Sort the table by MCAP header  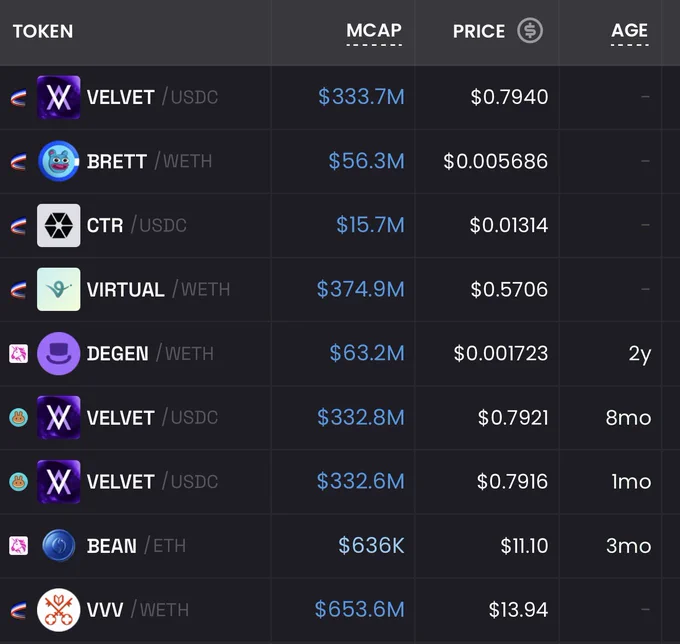point(374,31)
